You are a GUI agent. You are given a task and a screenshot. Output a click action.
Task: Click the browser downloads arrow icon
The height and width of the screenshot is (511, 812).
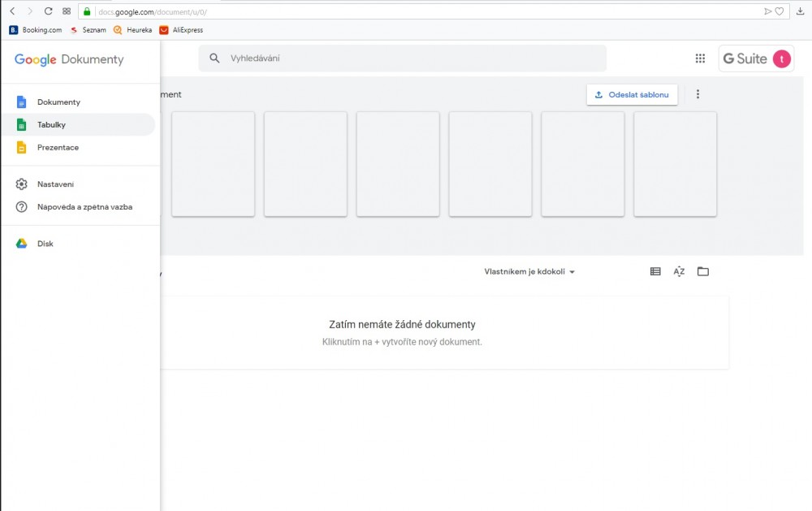pyautogui.click(x=801, y=11)
